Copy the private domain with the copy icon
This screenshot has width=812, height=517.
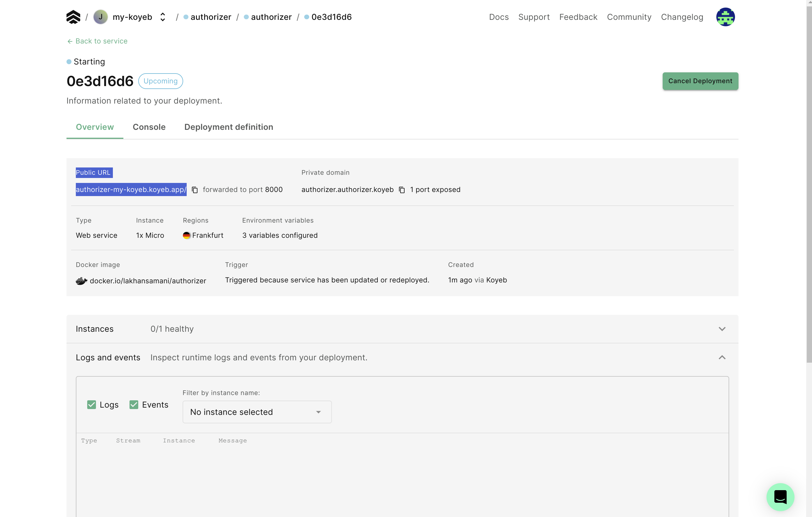coord(402,190)
